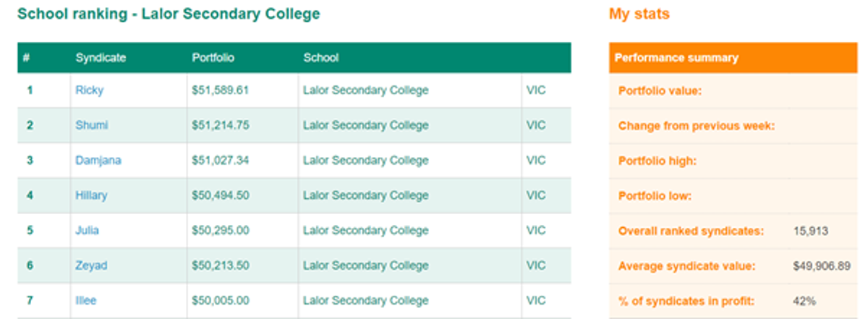Open the Illee syndicate link
The image size is (868, 319).
pyautogui.click(x=86, y=300)
